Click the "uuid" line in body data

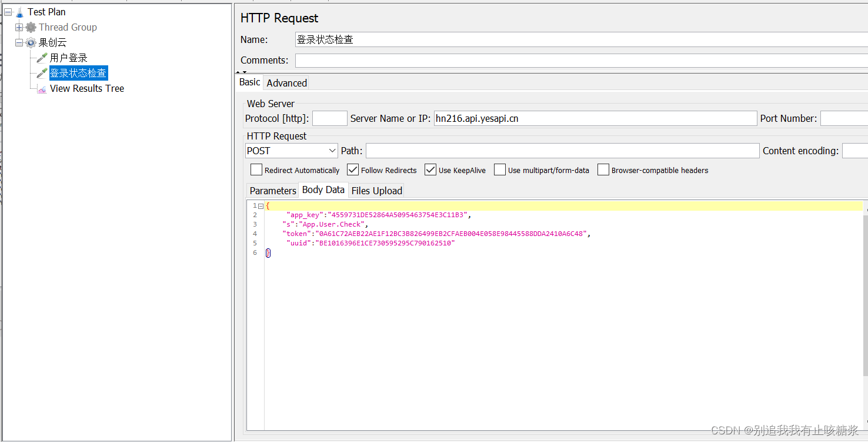tap(370, 243)
